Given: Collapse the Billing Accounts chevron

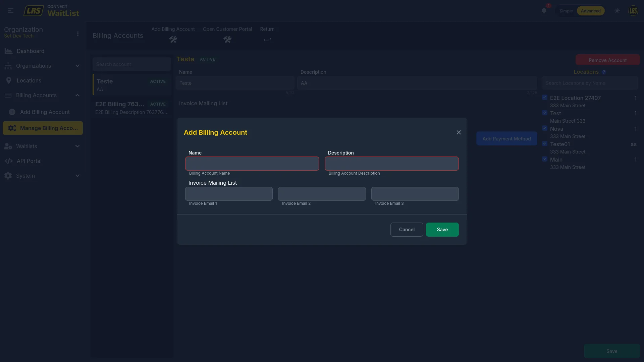Looking at the screenshot, I should (77, 95).
